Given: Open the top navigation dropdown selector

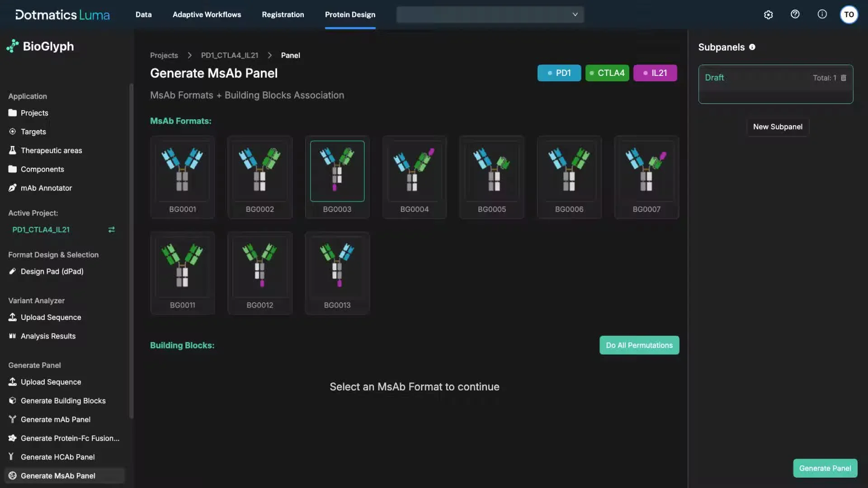Looking at the screenshot, I should [x=490, y=14].
